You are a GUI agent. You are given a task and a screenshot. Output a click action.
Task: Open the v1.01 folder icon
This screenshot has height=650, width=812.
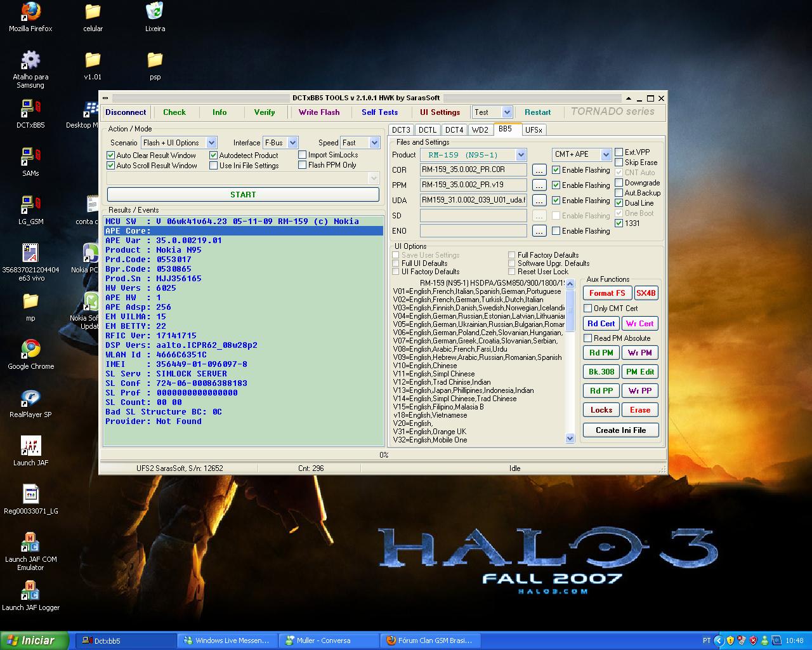tap(93, 65)
